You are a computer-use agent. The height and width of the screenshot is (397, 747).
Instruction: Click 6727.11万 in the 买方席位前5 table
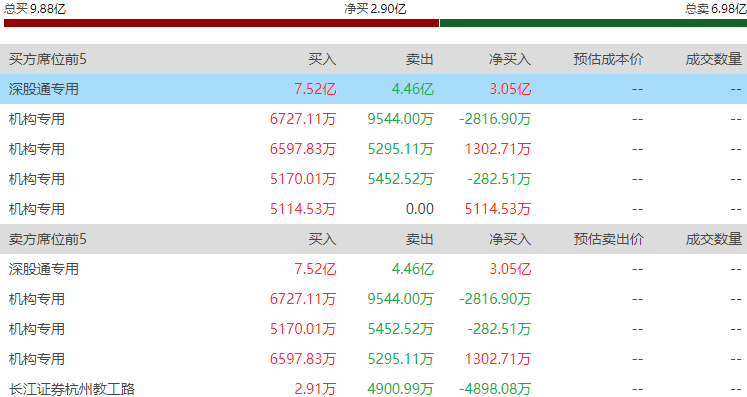click(x=303, y=119)
